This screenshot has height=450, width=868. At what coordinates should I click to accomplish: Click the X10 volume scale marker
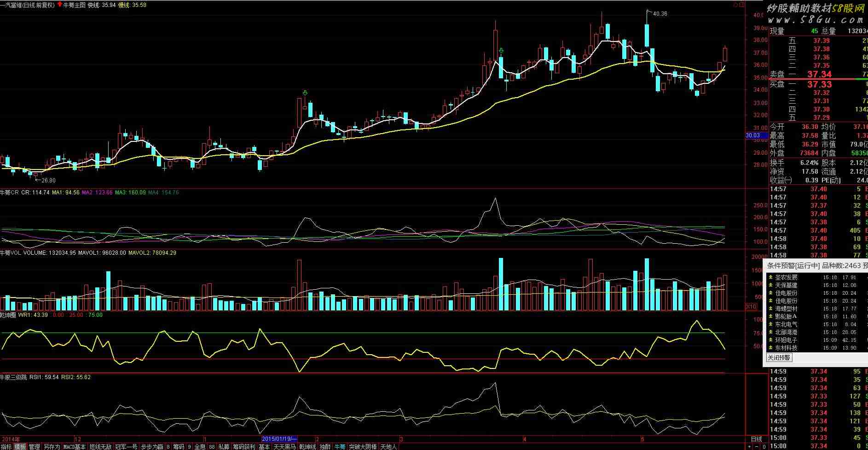click(x=751, y=306)
